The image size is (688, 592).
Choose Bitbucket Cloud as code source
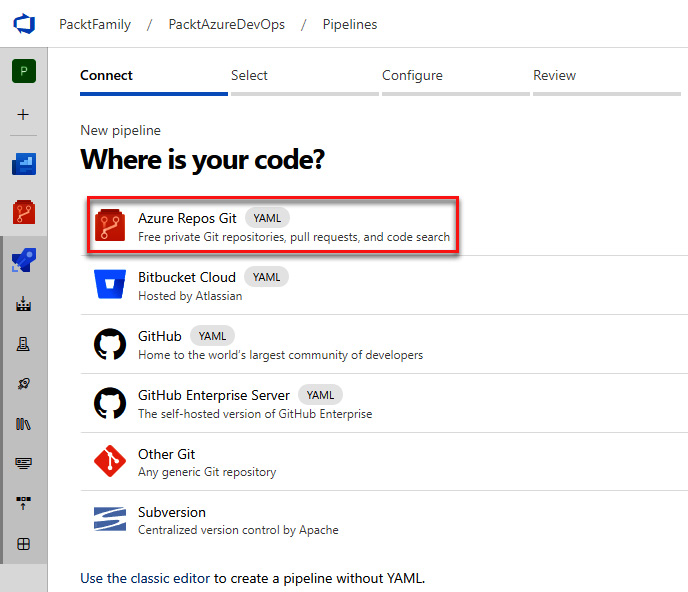pos(384,285)
